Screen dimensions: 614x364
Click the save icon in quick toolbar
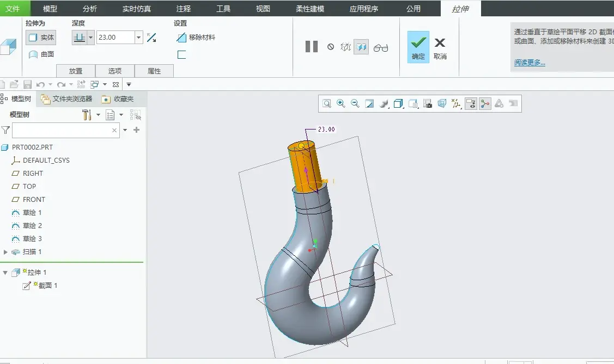(x=27, y=84)
